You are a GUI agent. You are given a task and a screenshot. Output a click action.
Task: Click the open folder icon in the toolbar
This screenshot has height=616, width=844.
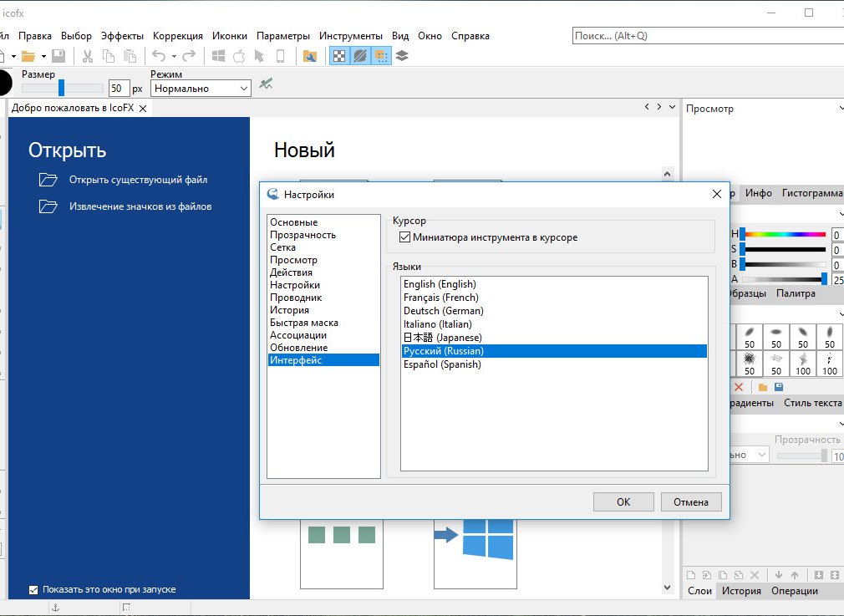pos(28,56)
